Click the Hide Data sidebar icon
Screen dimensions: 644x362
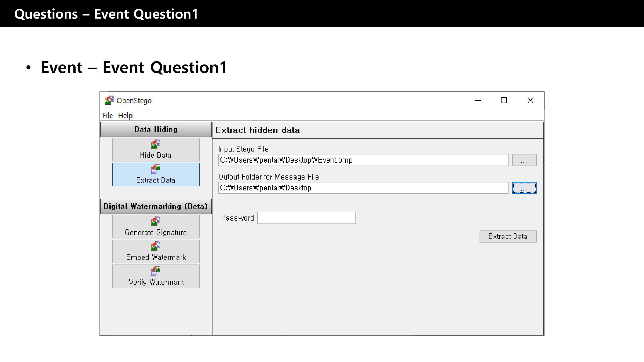click(156, 144)
